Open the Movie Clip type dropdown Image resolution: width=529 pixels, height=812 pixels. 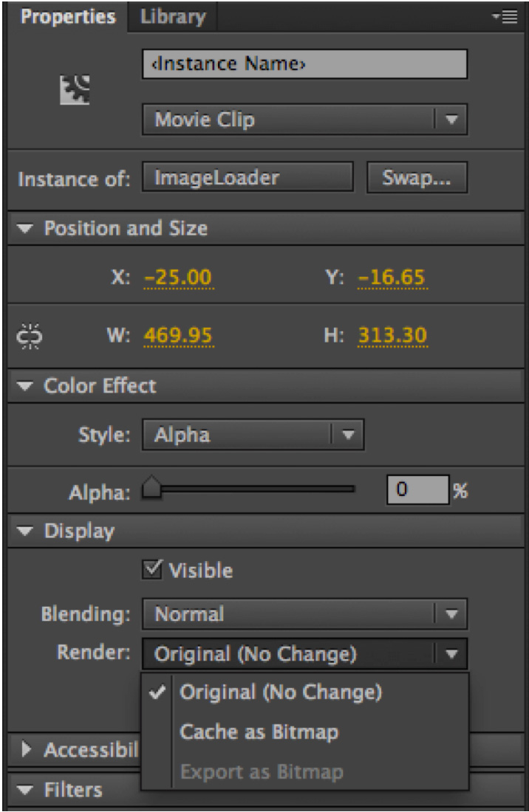tap(304, 120)
